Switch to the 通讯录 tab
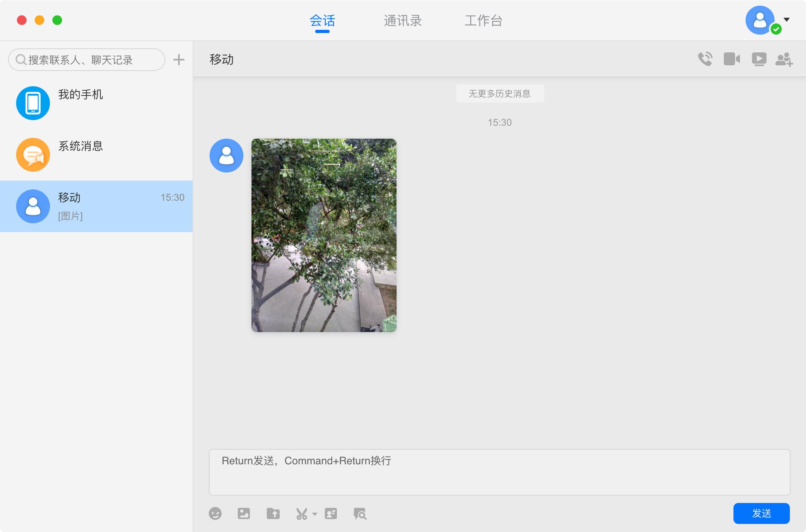 click(x=403, y=21)
